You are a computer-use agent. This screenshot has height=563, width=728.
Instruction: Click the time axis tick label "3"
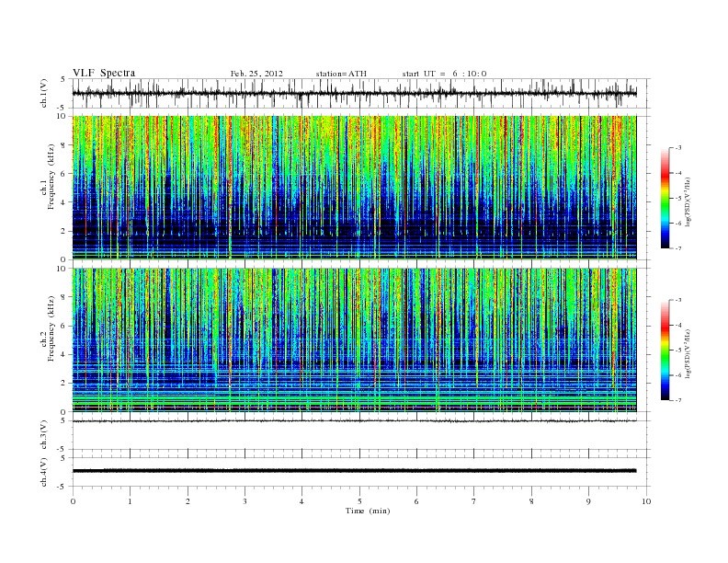coord(245,501)
